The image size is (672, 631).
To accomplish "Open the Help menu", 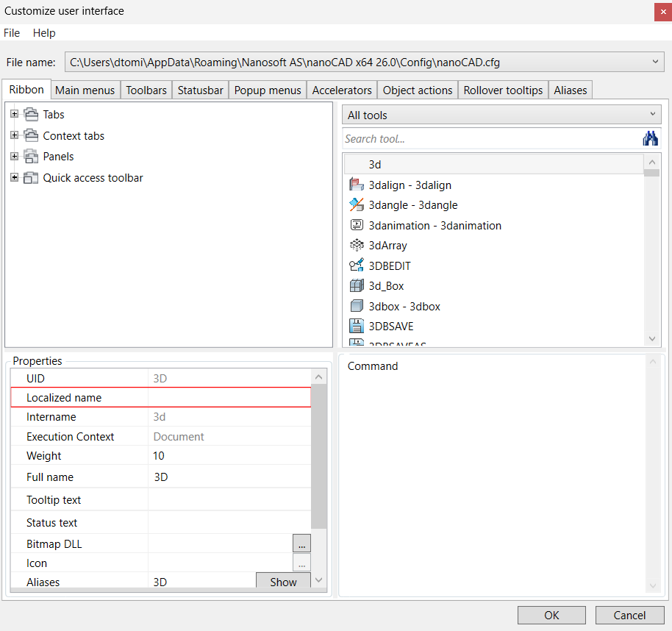I will [x=44, y=33].
